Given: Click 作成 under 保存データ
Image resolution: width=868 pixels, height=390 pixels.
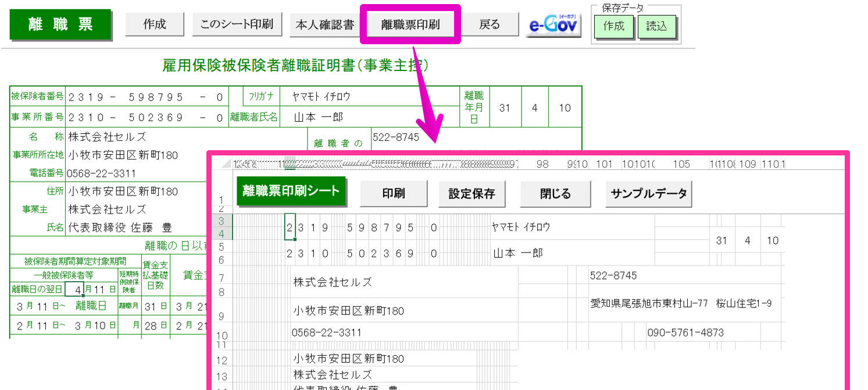Looking at the screenshot, I should tap(614, 26).
